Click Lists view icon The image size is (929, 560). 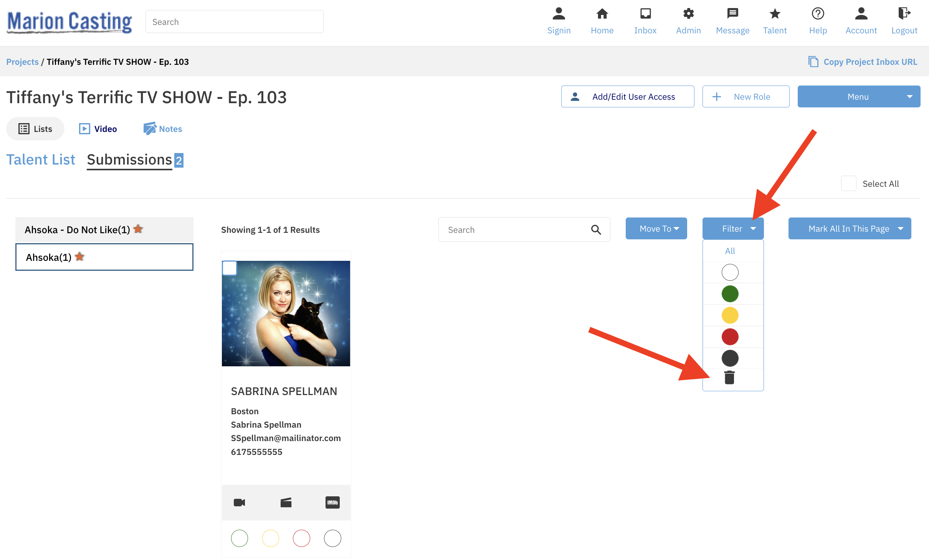pyautogui.click(x=24, y=129)
